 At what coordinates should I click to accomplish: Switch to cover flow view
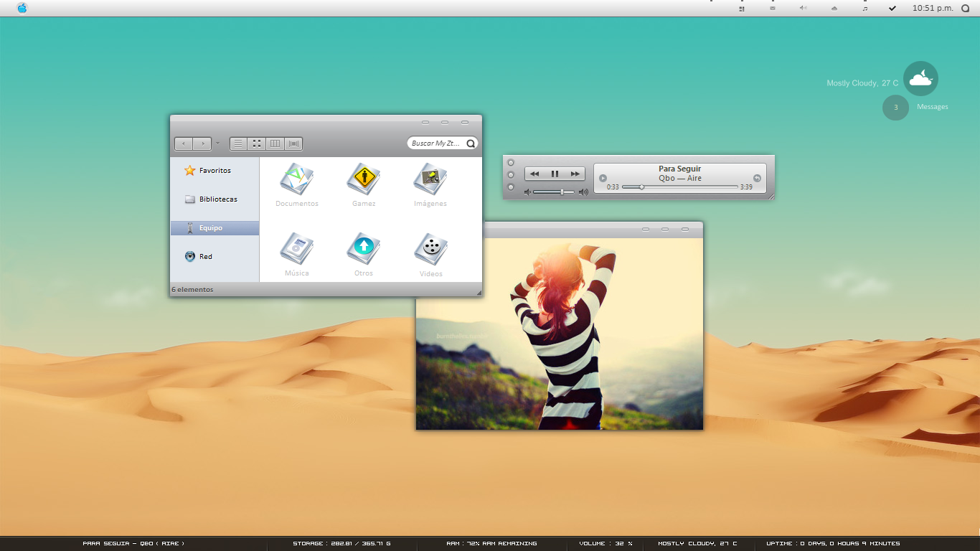point(293,143)
